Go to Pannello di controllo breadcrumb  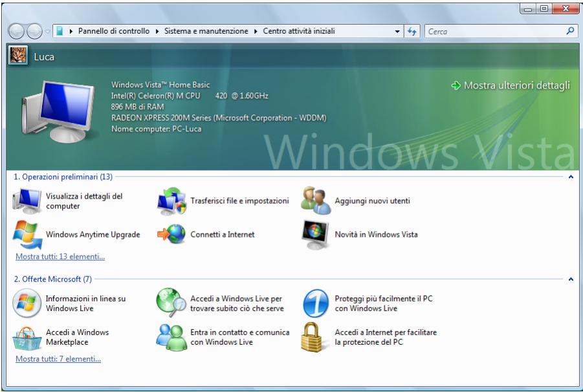click(x=114, y=31)
